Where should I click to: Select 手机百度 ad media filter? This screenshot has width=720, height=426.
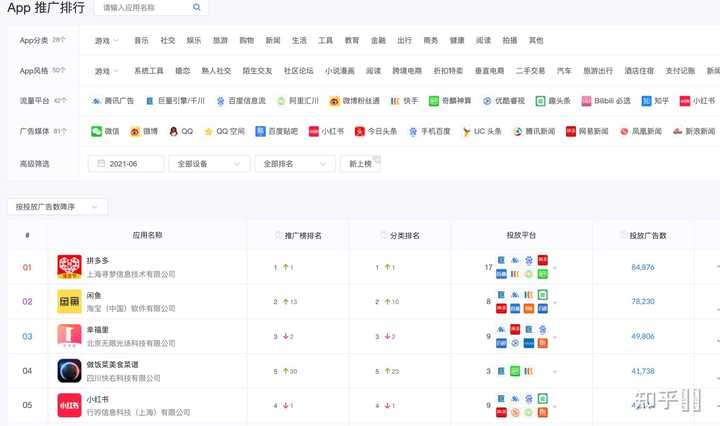coord(430,131)
